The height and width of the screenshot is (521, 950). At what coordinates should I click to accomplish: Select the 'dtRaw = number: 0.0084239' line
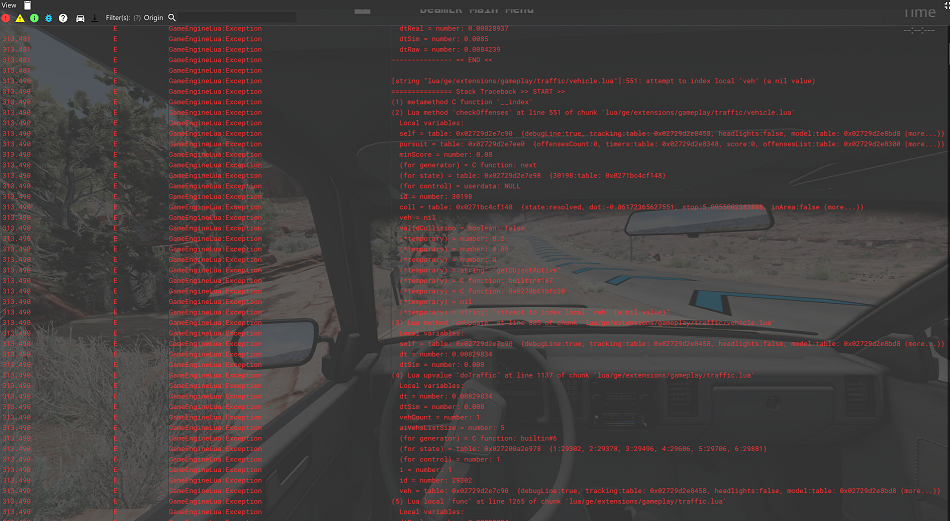coord(450,50)
